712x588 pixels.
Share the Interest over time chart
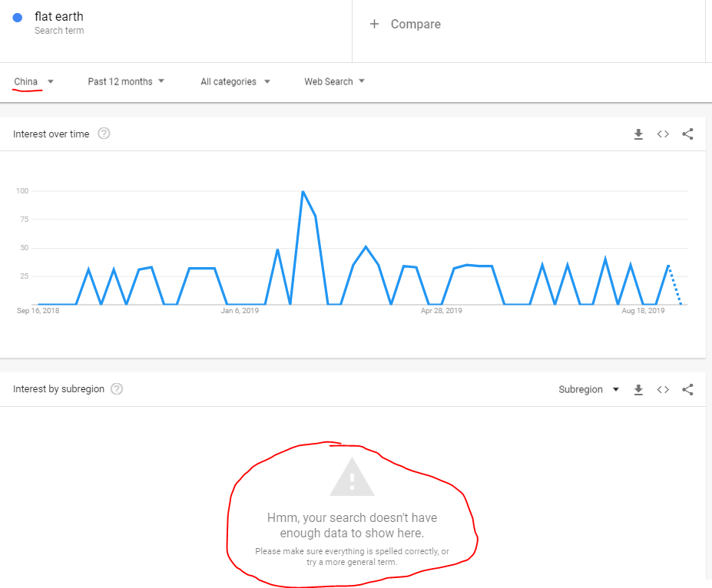[687, 134]
